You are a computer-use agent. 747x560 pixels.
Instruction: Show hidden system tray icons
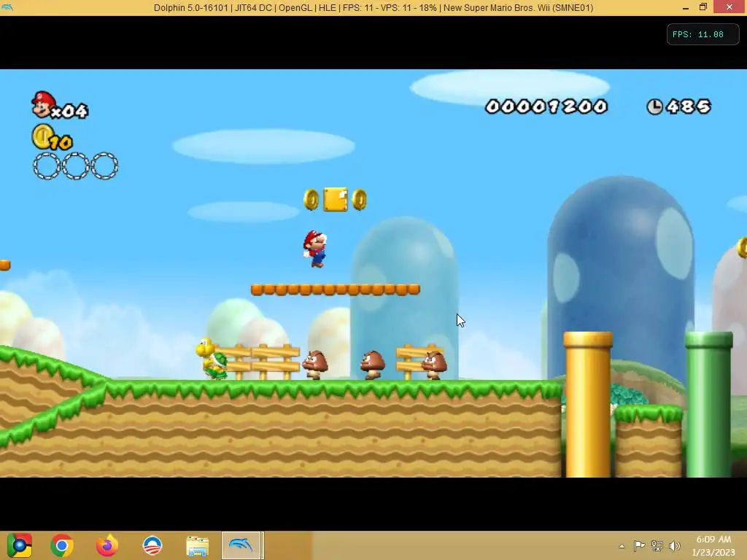pos(622,546)
